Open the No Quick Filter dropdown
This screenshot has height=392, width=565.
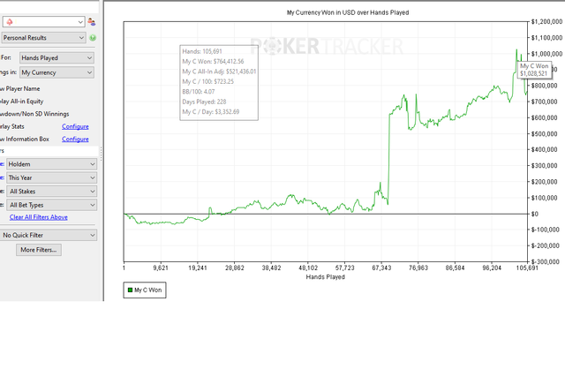tap(49, 236)
